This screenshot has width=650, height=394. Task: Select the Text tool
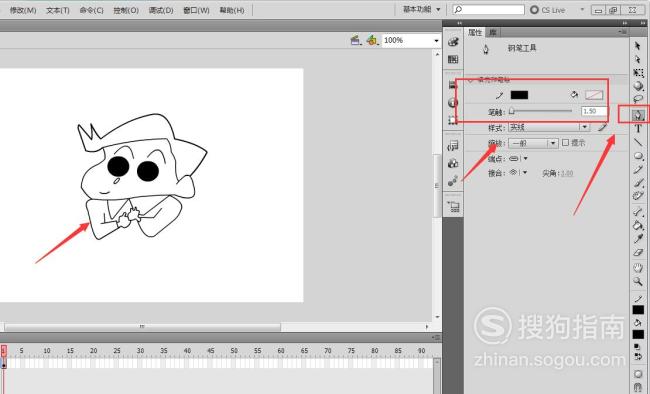tap(638, 129)
